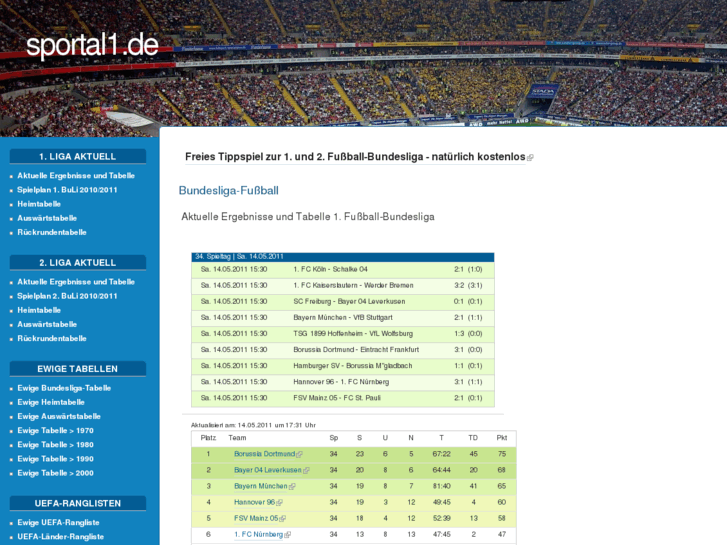Open Ewige UEFA-Rangliste link
Screen dimensions: 727x545
58,522
